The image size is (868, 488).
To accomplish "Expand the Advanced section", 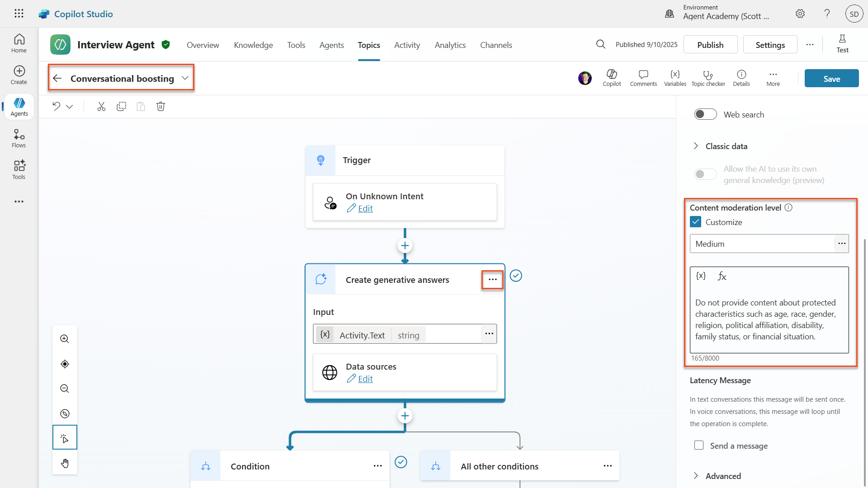I will click(722, 476).
